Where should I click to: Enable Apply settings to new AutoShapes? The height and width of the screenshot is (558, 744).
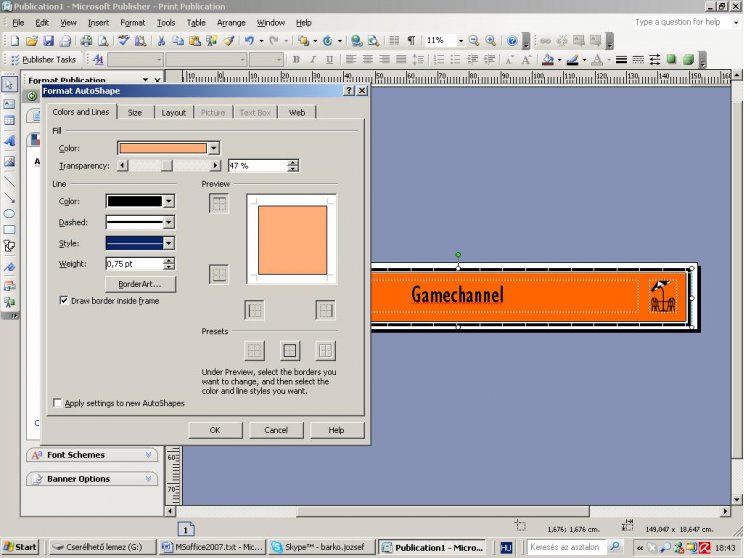coord(57,403)
